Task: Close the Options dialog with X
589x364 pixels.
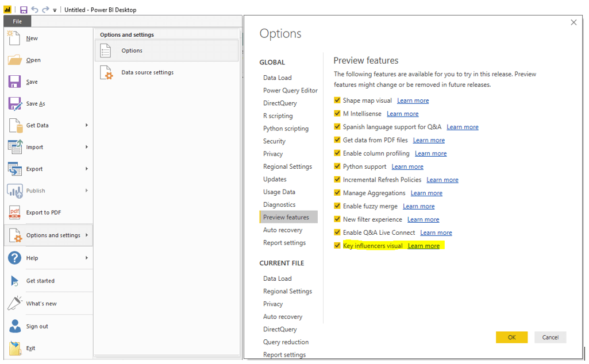Action: [573, 22]
